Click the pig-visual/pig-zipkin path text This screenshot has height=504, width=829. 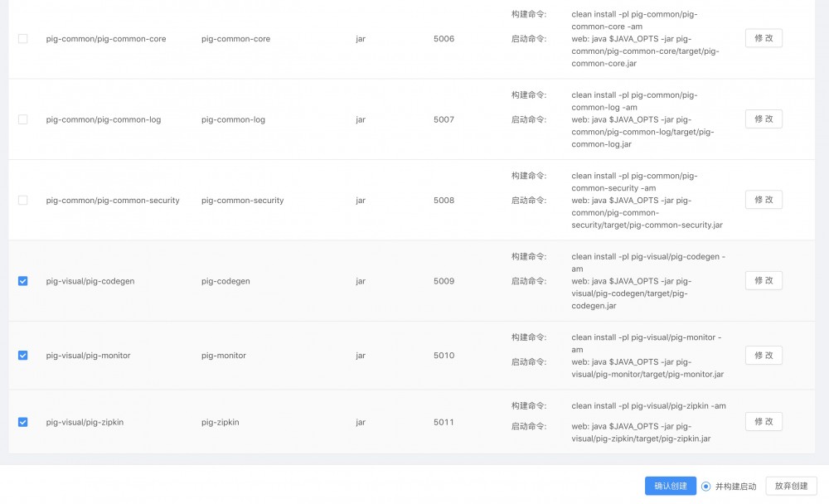85,422
